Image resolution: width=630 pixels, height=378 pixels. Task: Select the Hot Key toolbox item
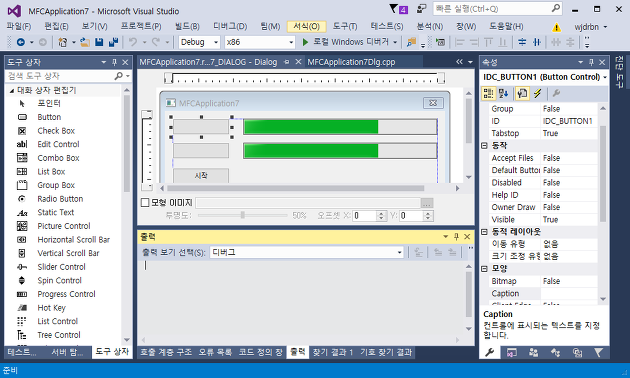click(x=51, y=308)
